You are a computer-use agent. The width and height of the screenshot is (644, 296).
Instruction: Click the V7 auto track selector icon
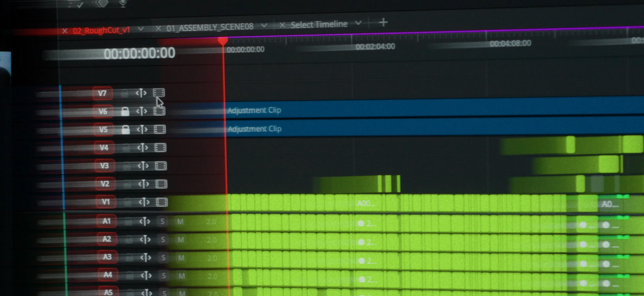pos(141,93)
